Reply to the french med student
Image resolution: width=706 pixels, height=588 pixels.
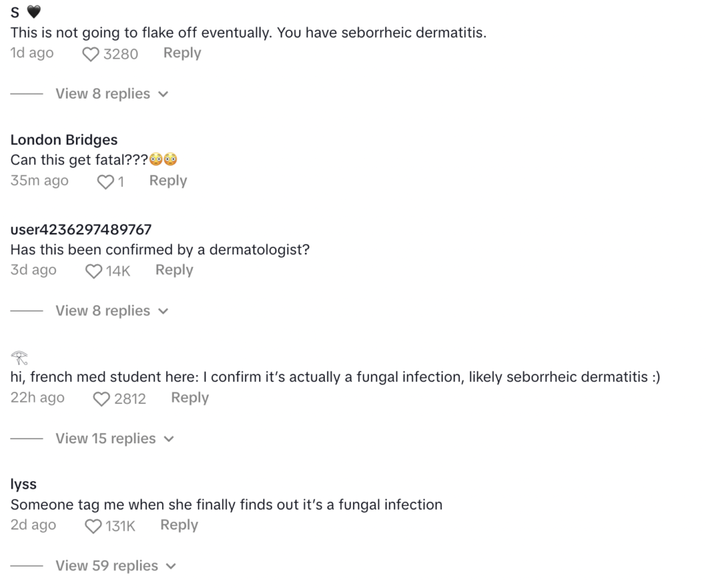(190, 398)
